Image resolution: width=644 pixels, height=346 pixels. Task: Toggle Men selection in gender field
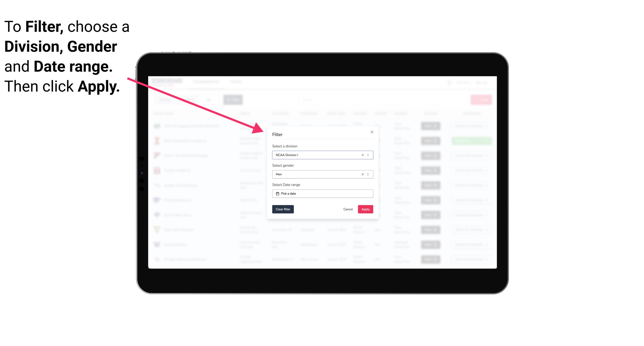coord(361,174)
